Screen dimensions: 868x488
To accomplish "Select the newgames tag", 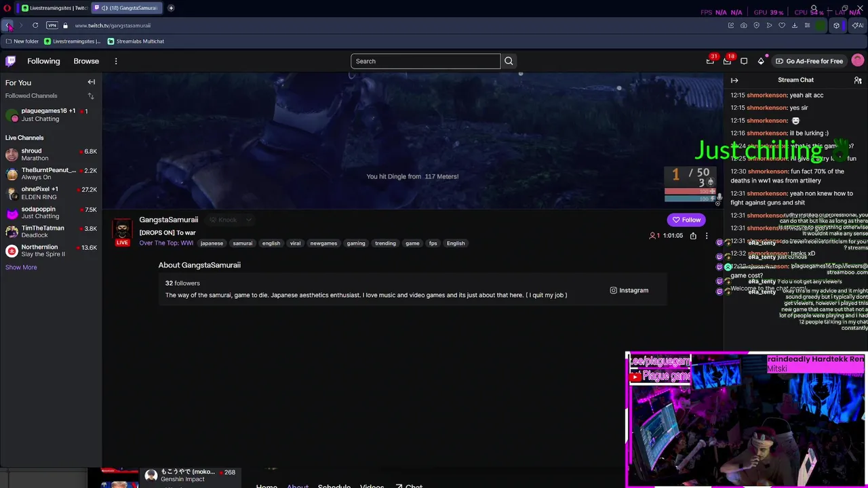I will click(x=323, y=243).
